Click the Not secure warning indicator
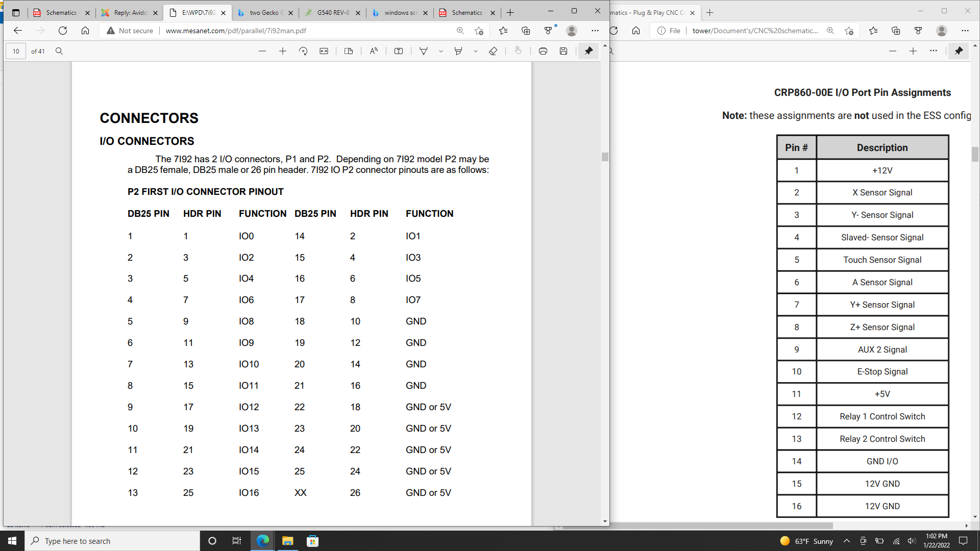Viewport: 980px width, 551px height. tap(130, 31)
